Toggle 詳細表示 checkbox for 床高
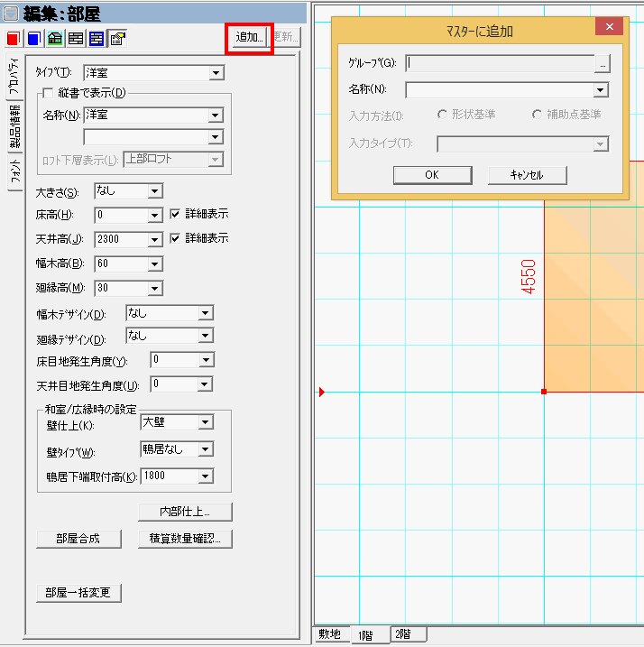The image size is (644, 647). pyautogui.click(x=175, y=214)
